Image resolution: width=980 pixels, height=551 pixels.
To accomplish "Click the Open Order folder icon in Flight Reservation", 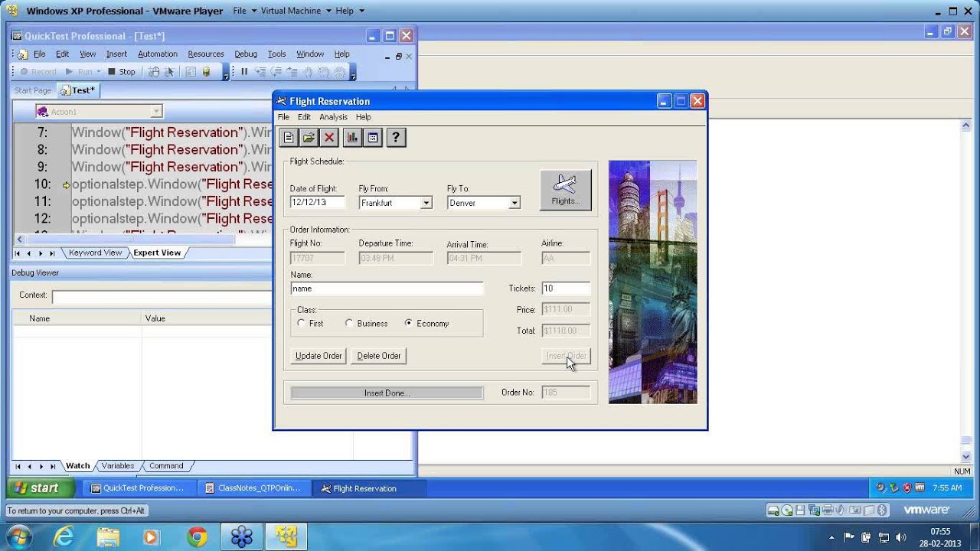I will [x=309, y=138].
